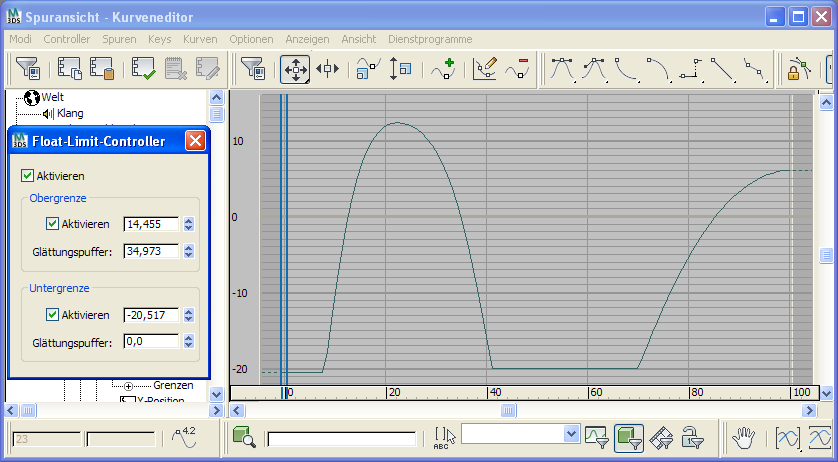This screenshot has width=838, height=462.
Task: Set tangents to Custom
Action: click(594, 69)
